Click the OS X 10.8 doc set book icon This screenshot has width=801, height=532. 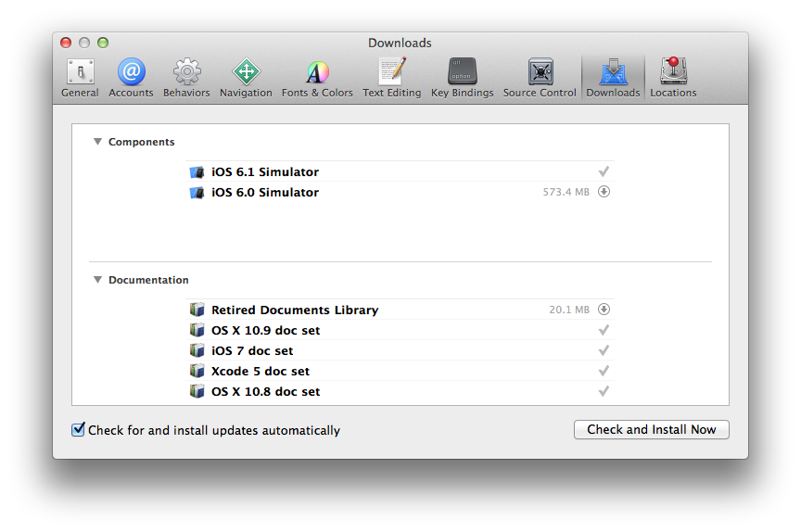[x=197, y=391]
